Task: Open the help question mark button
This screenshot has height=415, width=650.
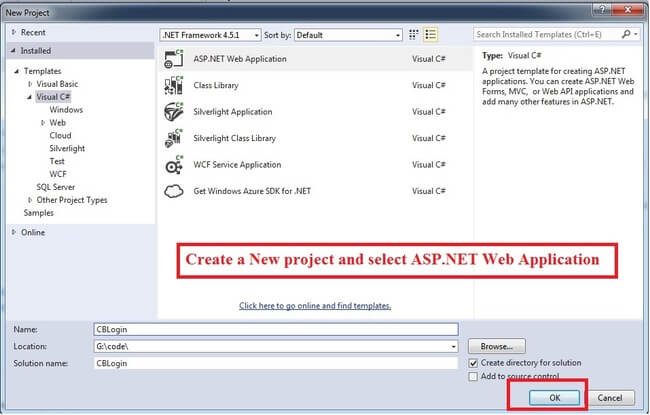Action: click(601, 9)
